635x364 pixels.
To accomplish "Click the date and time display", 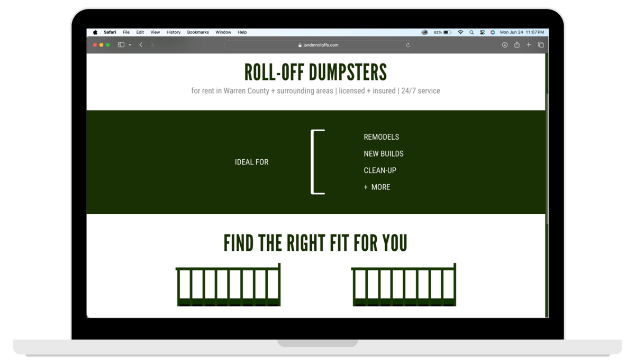I will pos(522,32).
